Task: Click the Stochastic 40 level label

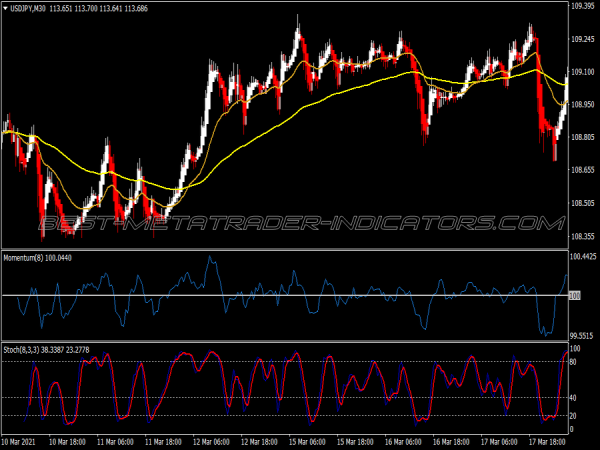Action: (573, 398)
